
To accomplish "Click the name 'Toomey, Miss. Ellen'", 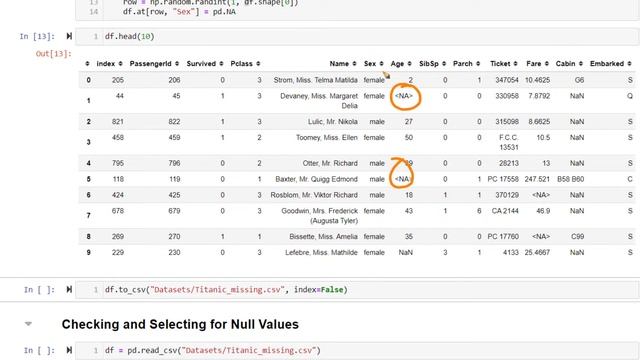I will [327, 138].
